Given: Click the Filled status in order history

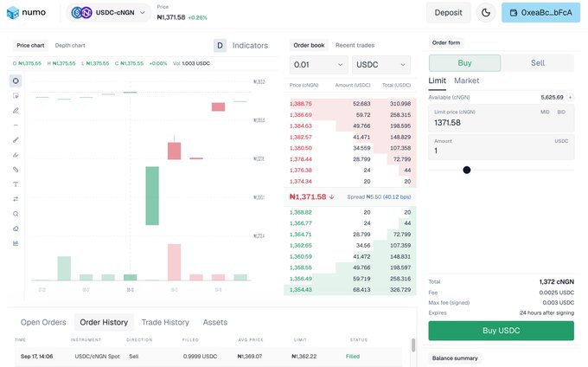Looking at the screenshot, I should (x=353, y=356).
